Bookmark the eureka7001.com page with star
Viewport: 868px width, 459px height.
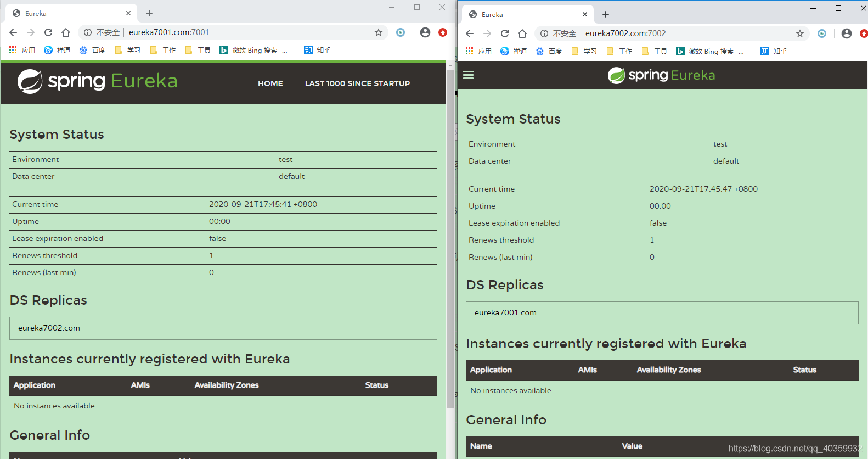click(x=379, y=32)
